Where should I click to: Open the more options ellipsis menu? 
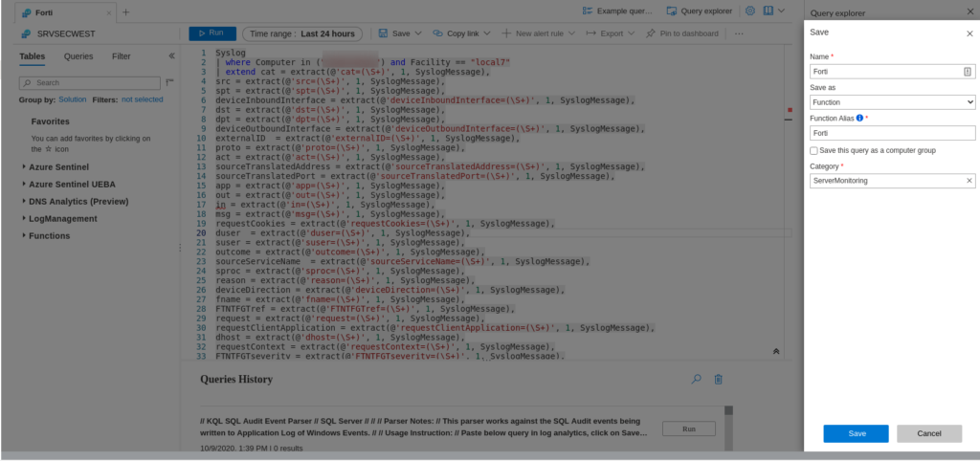click(740, 33)
